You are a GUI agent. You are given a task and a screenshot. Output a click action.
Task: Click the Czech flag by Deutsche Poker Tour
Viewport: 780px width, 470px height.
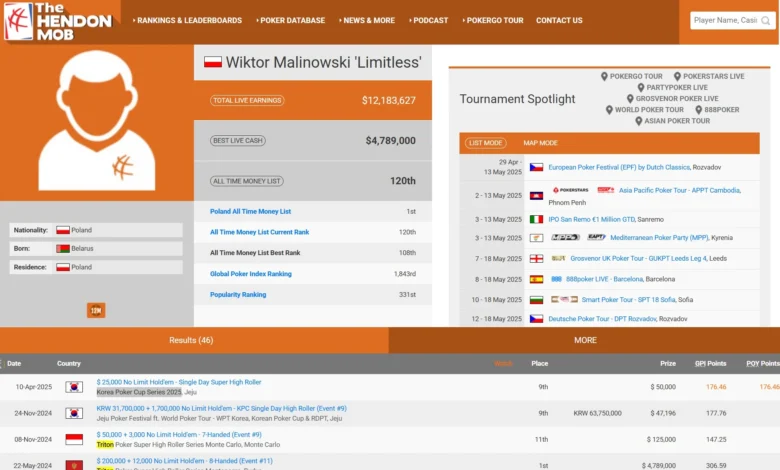[x=536, y=319]
